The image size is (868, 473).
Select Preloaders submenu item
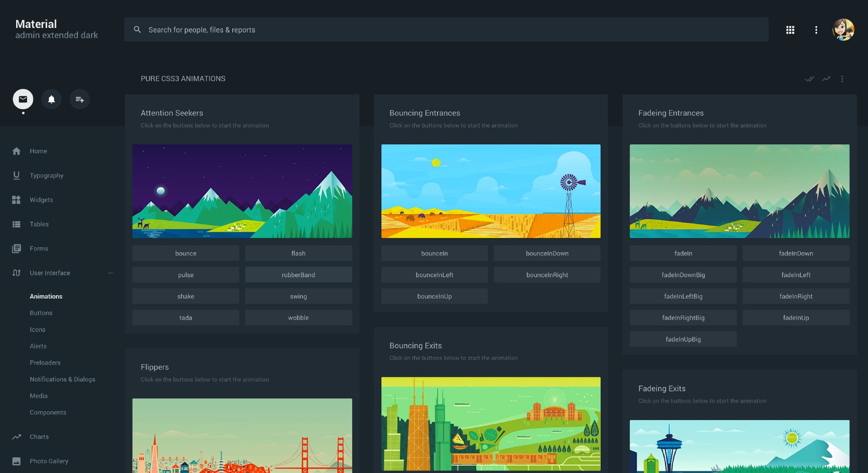pos(45,362)
